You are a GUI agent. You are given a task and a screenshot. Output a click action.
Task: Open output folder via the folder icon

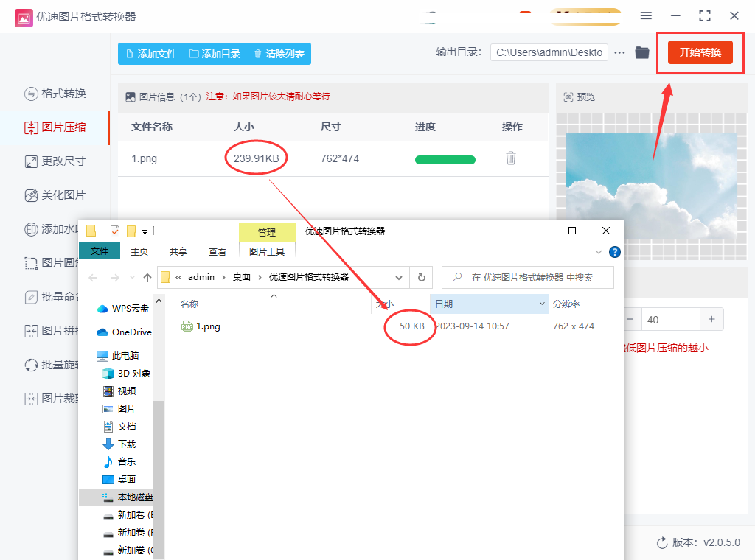pyautogui.click(x=642, y=52)
